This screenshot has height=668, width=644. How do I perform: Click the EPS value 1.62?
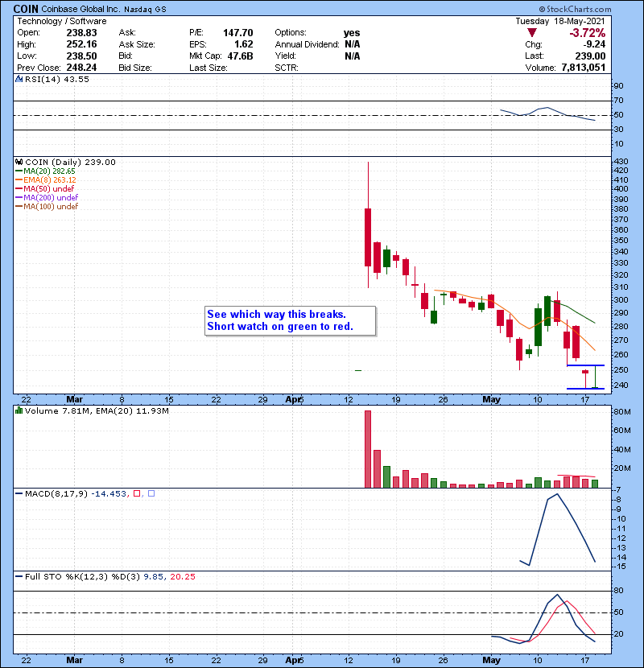pos(243,44)
